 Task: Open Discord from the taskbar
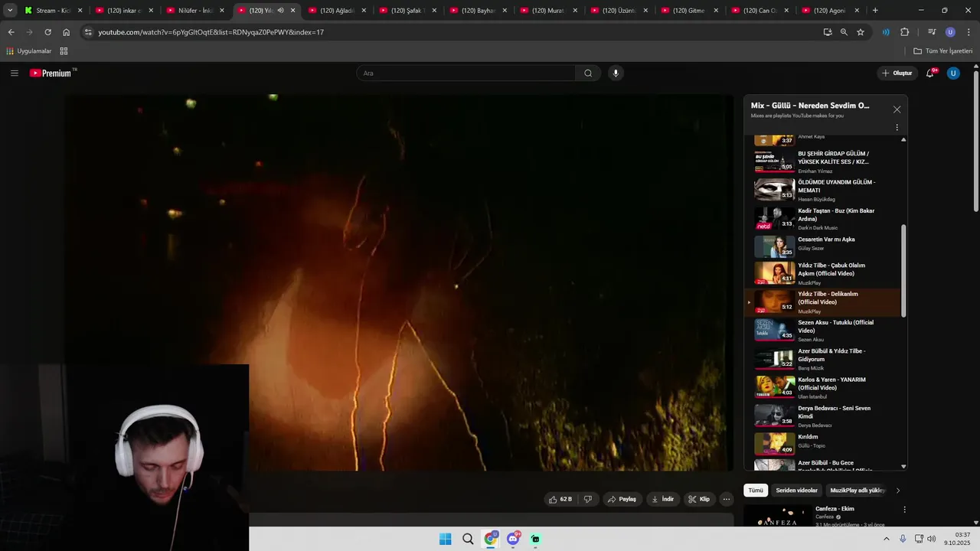513,539
